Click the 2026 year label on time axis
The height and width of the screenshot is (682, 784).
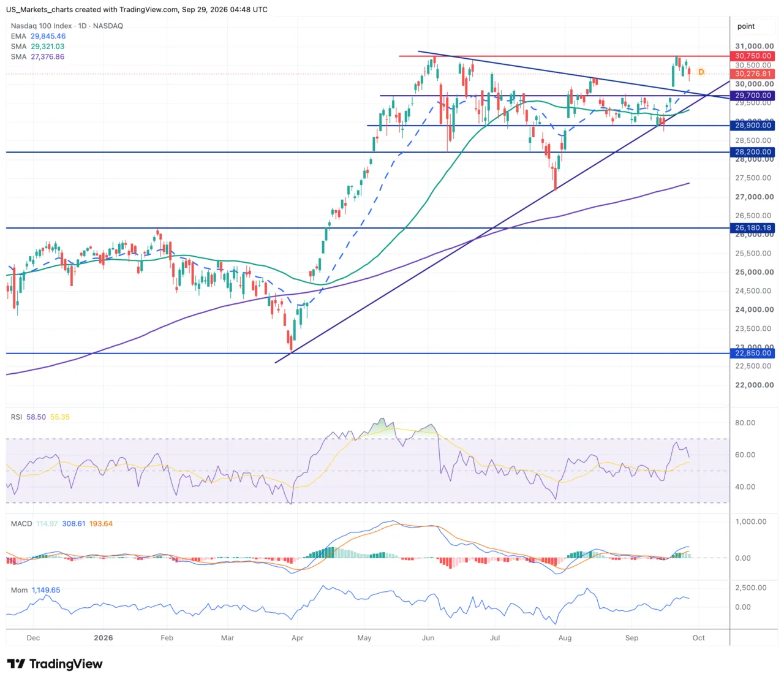(x=104, y=638)
